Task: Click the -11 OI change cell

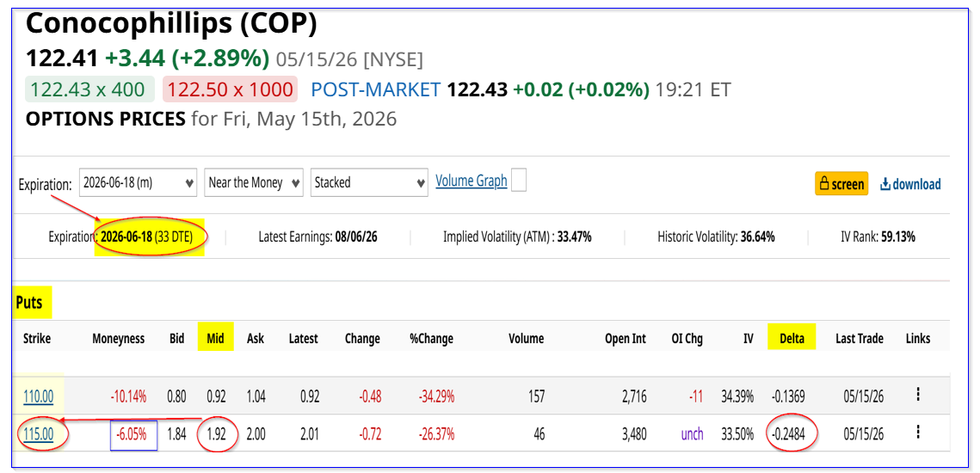Action: (x=695, y=396)
